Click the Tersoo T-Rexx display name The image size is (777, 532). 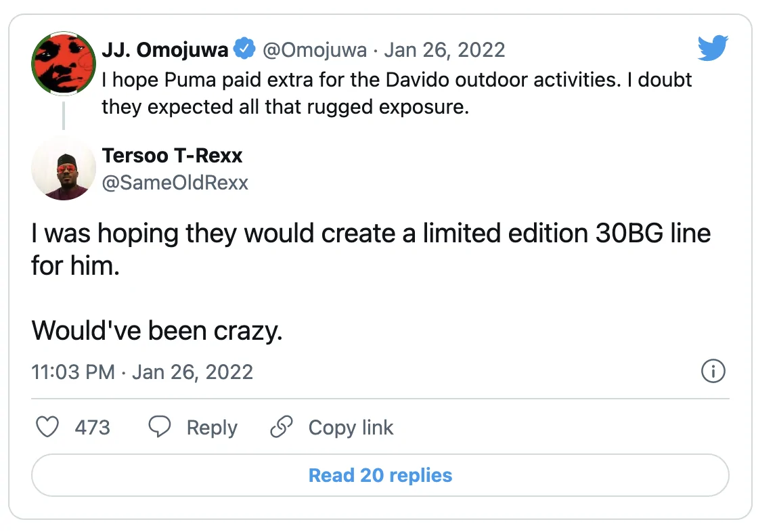tap(172, 156)
